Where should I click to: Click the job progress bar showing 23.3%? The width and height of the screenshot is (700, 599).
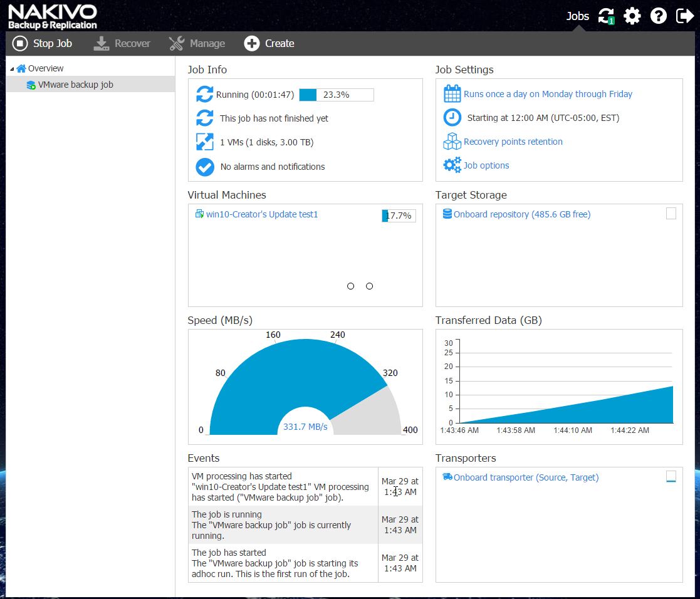click(x=336, y=95)
